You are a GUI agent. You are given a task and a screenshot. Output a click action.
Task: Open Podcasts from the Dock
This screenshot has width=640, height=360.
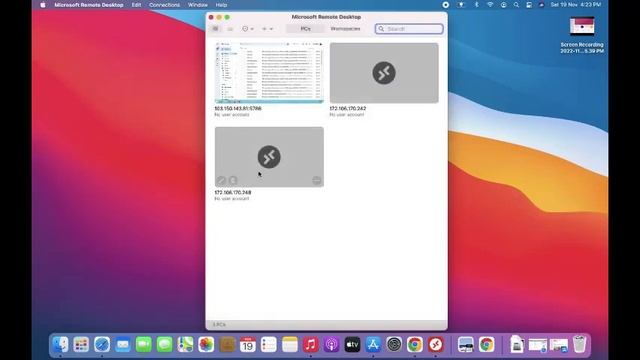(x=331, y=344)
